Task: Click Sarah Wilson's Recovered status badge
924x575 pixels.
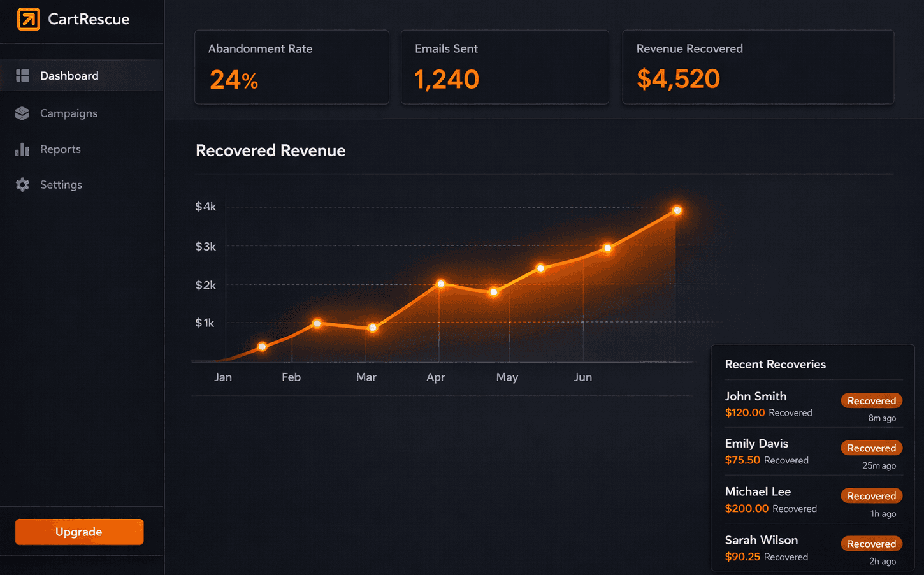Action: (x=871, y=544)
